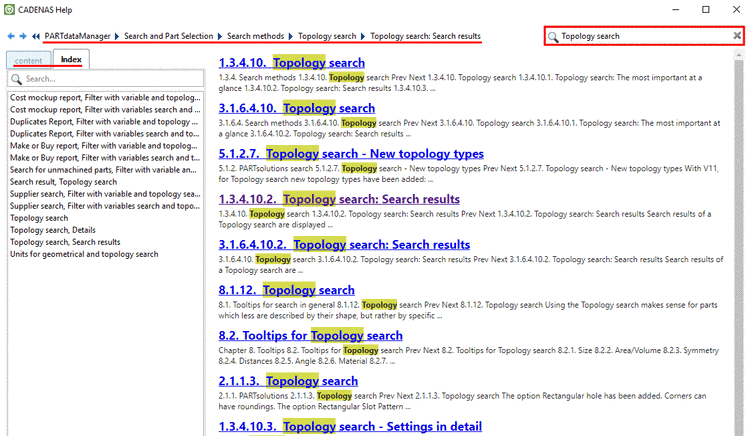Open Topology search: Search results breadcrumb
The height and width of the screenshot is (436, 750).
coord(425,36)
